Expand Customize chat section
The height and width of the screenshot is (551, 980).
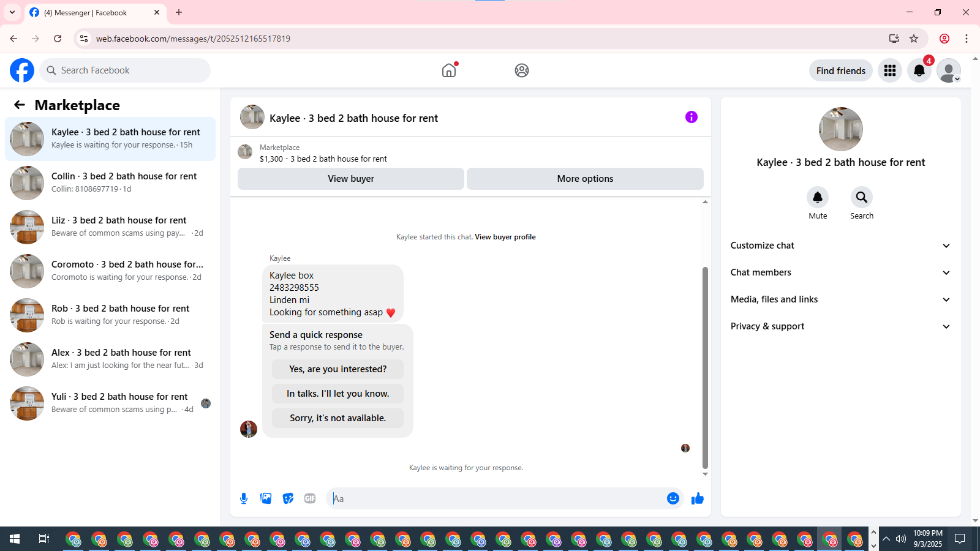(841, 246)
